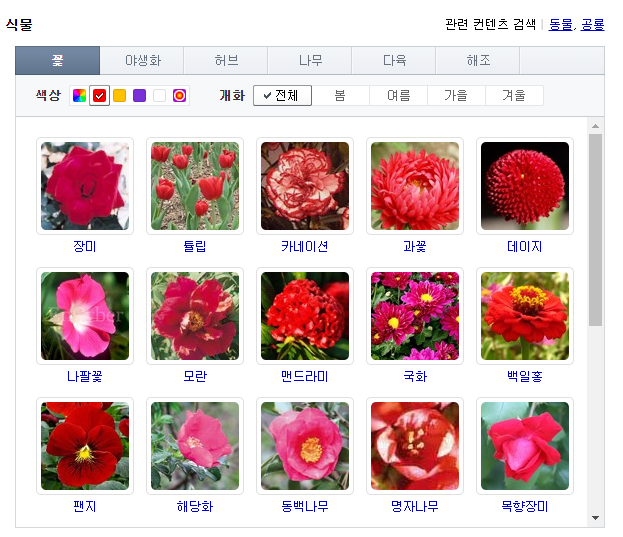Select the checked red color swatch

pyautogui.click(x=99, y=96)
